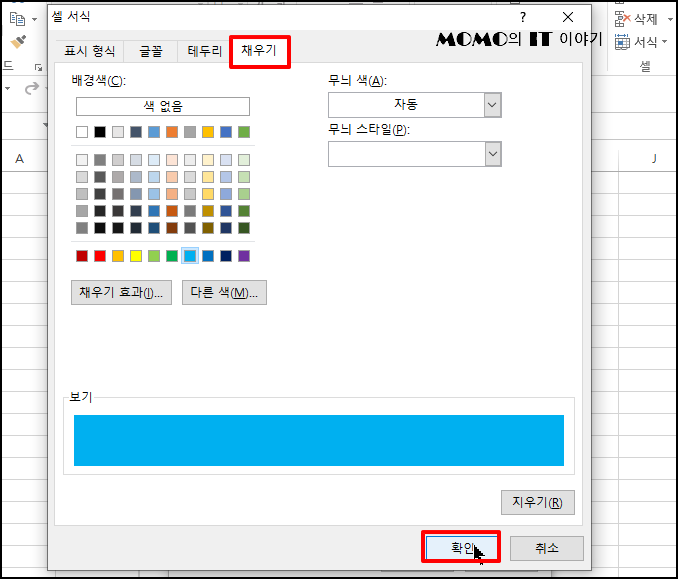This screenshot has height=579, width=678.
Task: Click the 지우기 clear button
Action: tap(537, 502)
